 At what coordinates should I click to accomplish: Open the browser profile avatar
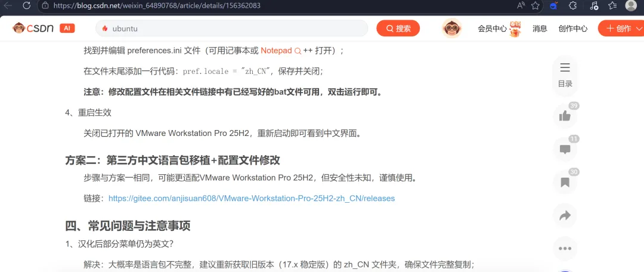coord(631,5)
